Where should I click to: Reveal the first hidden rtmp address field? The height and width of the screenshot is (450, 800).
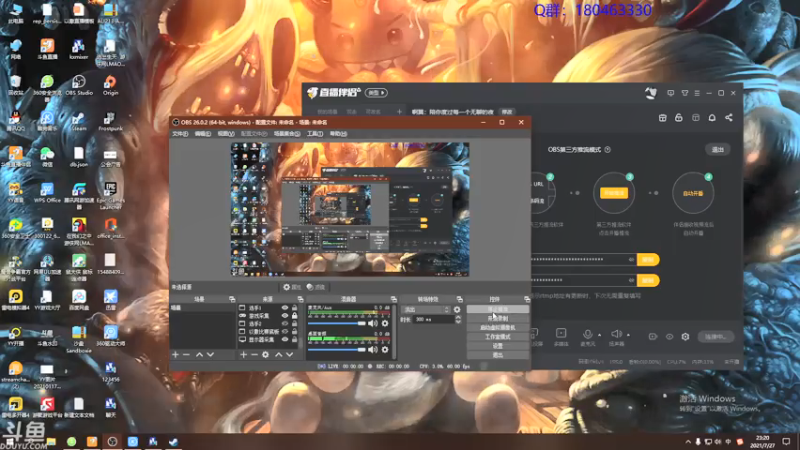[632, 260]
